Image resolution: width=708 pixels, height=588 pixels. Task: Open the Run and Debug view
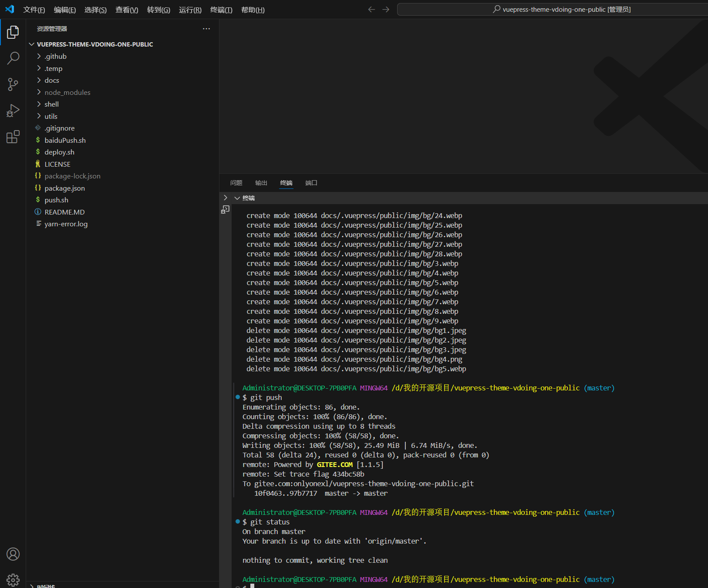coord(13,111)
